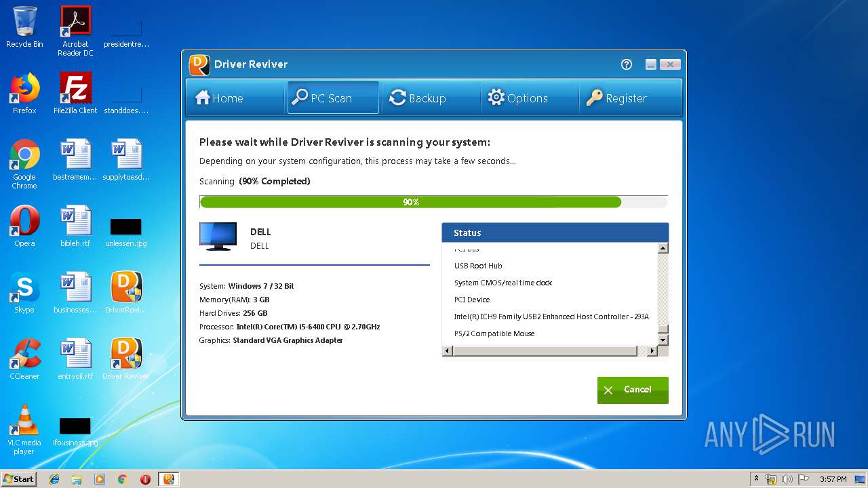
Task: Open the Windows Start menu
Action: (19, 479)
